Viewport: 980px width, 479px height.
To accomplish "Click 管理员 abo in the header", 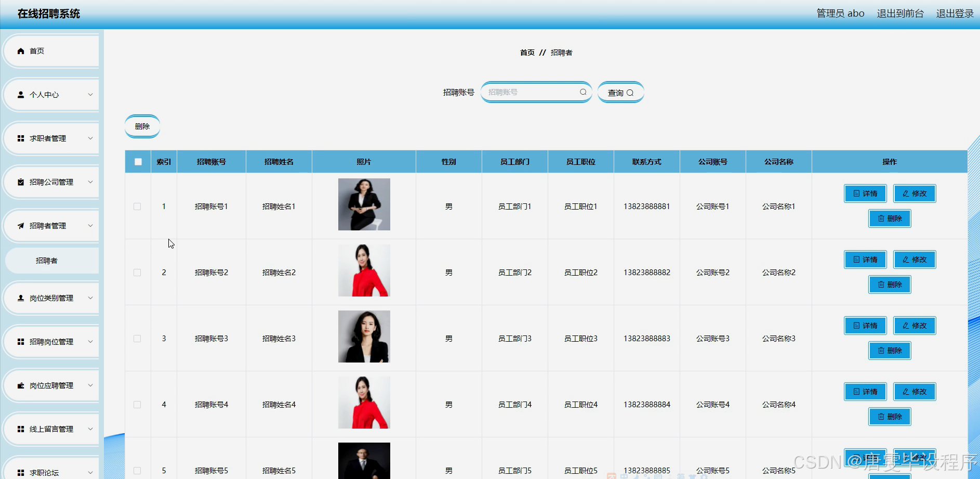I will pyautogui.click(x=840, y=14).
